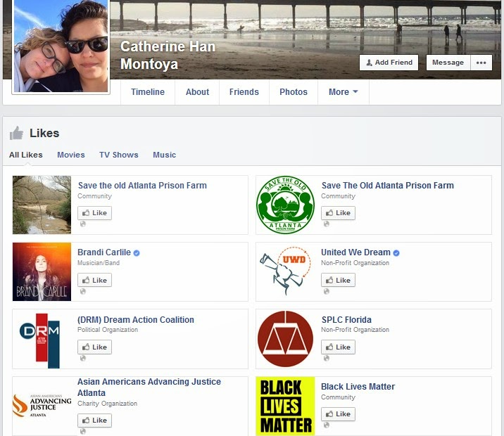Open the Save the old Atlanta Prison Farm creek thumbnail
The height and width of the screenshot is (436, 504).
point(42,205)
